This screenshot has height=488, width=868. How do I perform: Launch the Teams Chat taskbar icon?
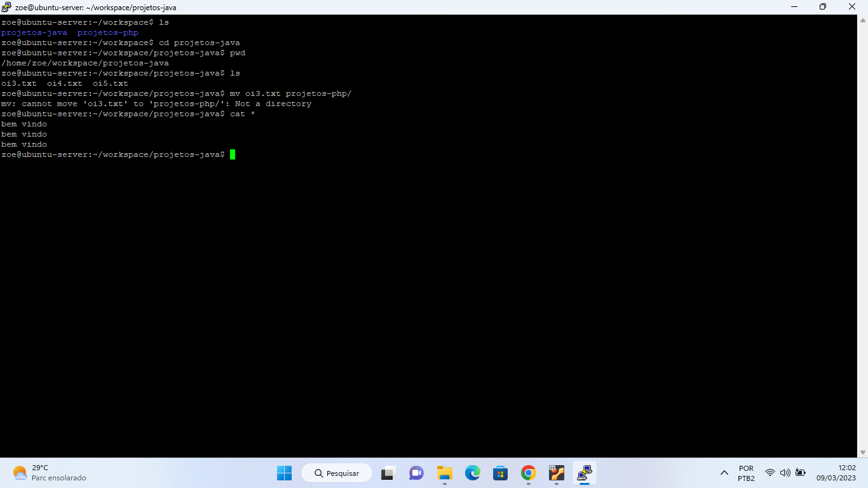point(416,473)
